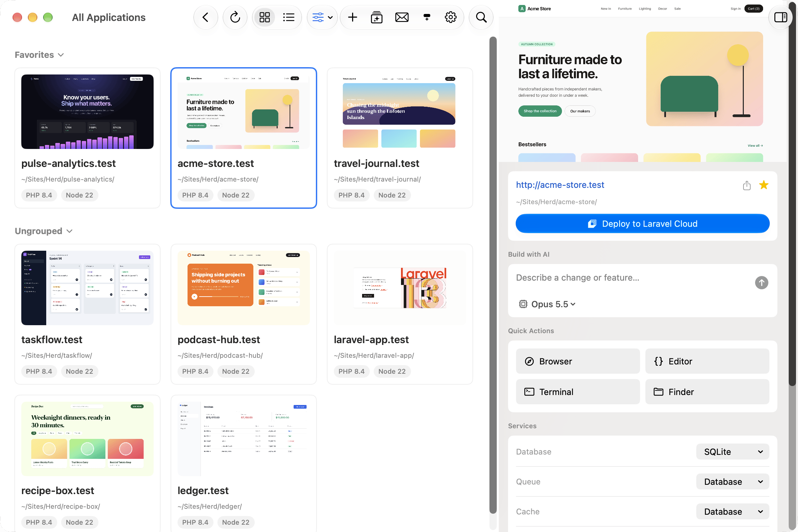Click Acme Store logo in preview
The width and height of the screenshot is (798, 532).
pyautogui.click(x=535, y=9)
